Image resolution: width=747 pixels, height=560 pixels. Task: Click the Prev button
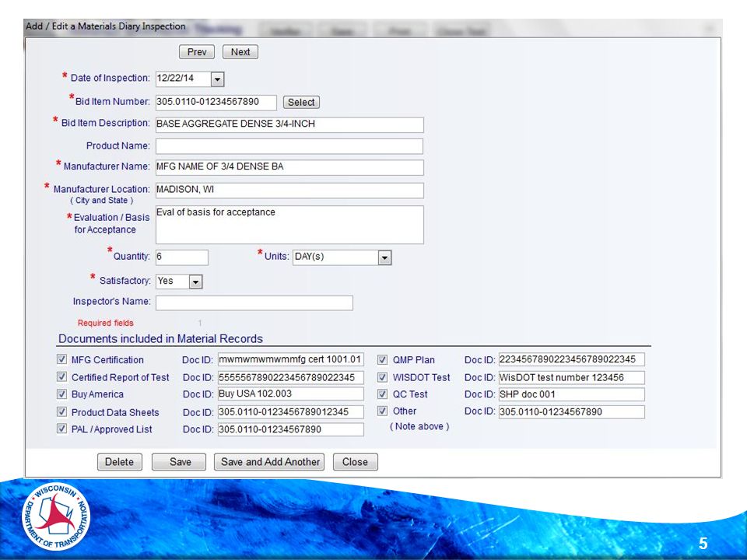point(197,52)
